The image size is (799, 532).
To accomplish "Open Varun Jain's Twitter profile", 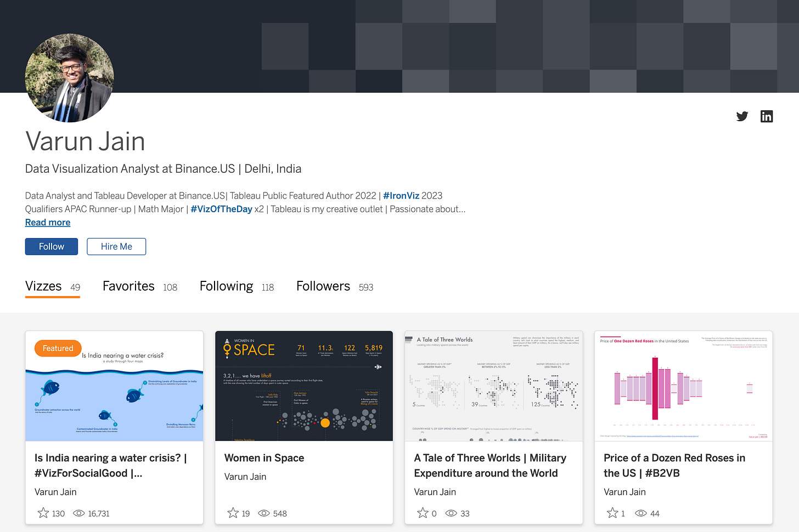I will (742, 116).
